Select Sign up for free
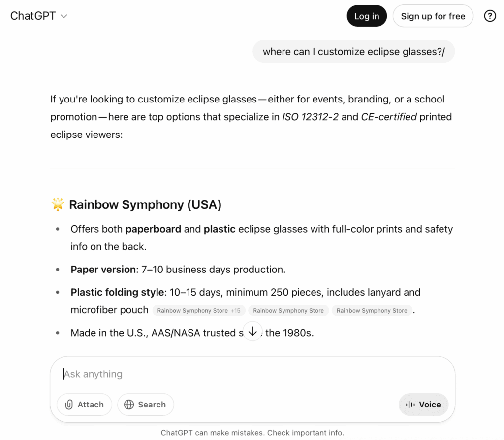The width and height of the screenshot is (504, 440). tap(433, 16)
